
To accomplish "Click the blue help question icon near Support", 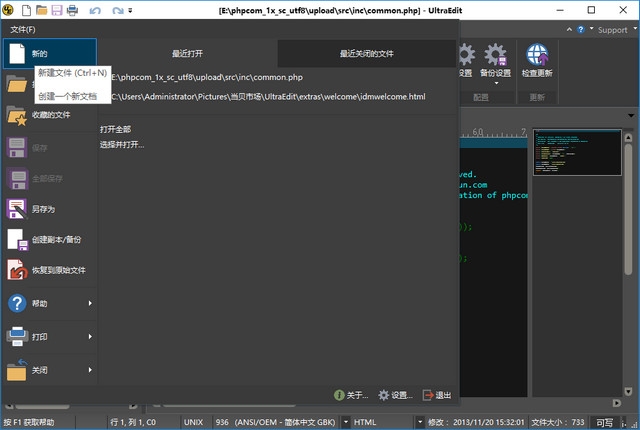I will click(580, 29).
